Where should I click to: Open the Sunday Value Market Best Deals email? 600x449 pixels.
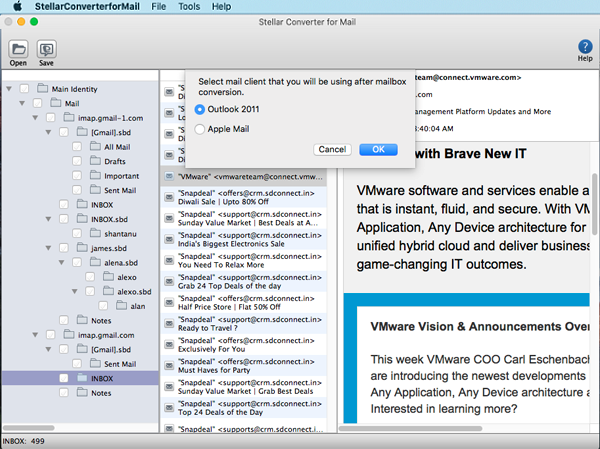coord(243,218)
